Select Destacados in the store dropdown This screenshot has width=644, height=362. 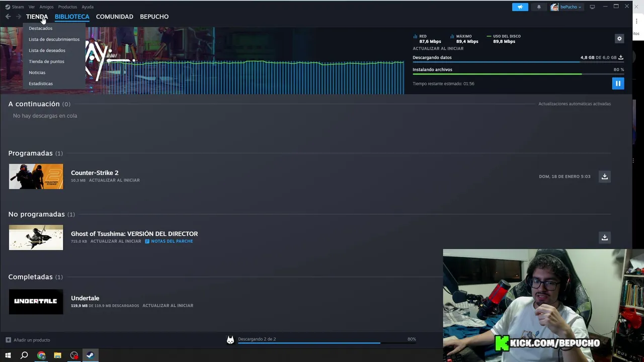(x=40, y=28)
